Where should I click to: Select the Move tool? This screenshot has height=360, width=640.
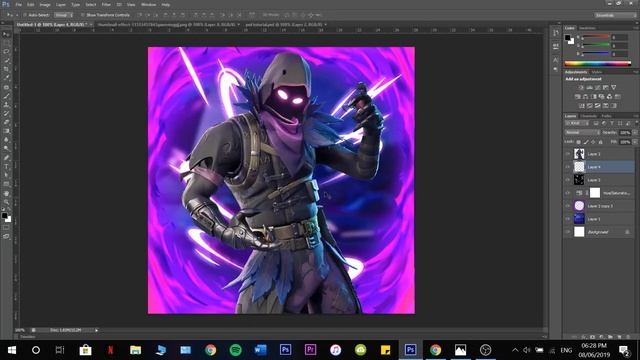click(x=6, y=34)
